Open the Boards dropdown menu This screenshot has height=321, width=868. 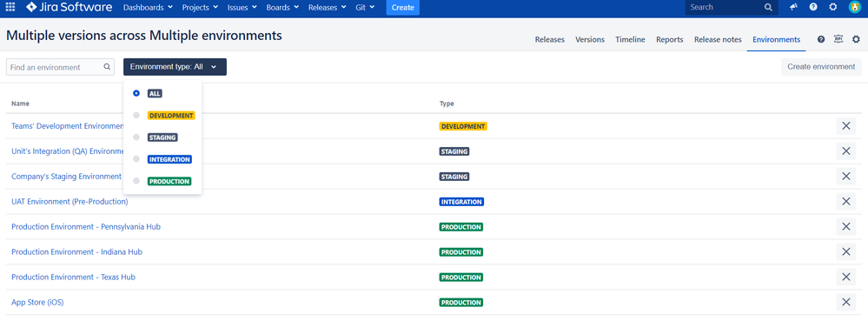[x=282, y=7]
